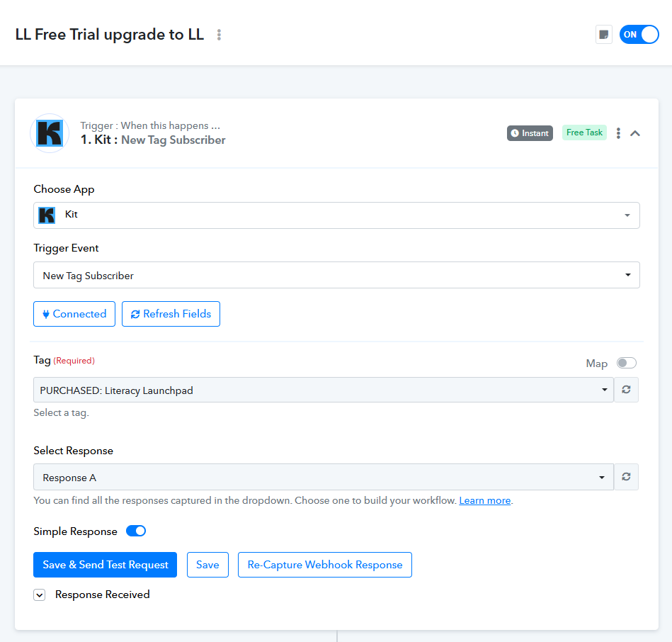Screen dimensions: 672x642
Task: Click the Instant trigger badge
Action: (x=530, y=133)
